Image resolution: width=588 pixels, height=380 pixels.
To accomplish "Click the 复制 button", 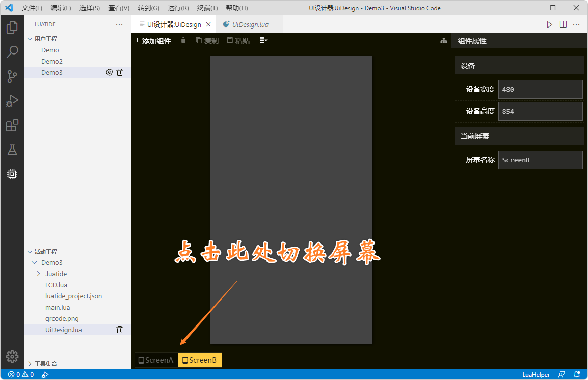I will 207,40.
